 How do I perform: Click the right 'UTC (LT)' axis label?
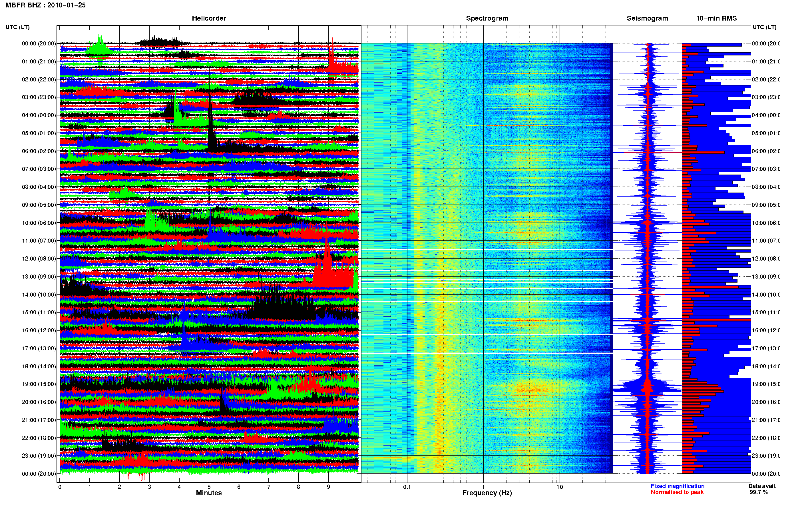click(764, 27)
